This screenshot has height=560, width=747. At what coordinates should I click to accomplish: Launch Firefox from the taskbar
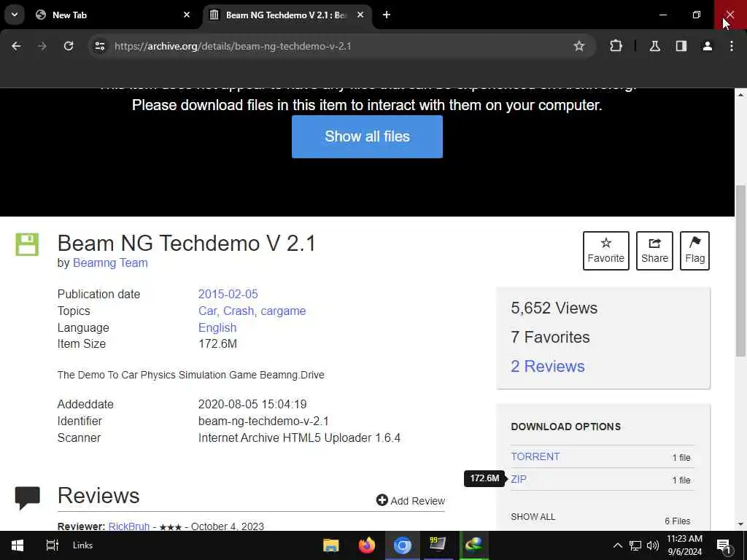(366, 545)
